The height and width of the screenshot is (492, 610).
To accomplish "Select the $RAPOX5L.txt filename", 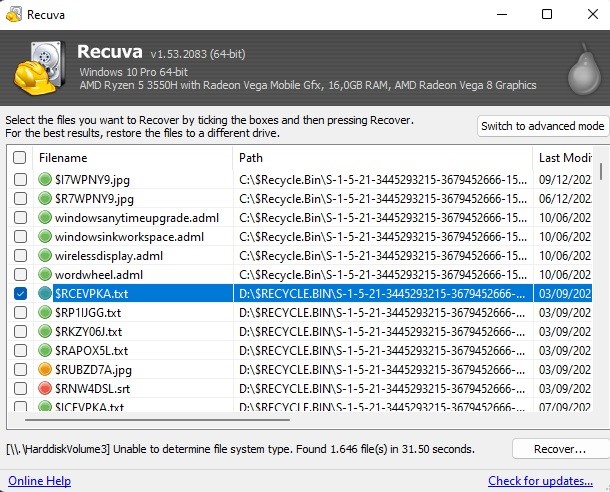I will pyautogui.click(x=91, y=351).
